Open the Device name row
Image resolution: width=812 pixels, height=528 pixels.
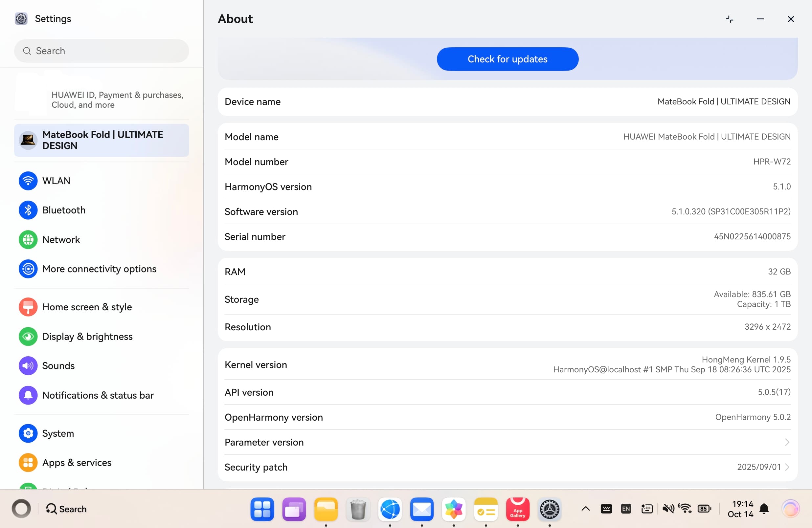(507, 102)
